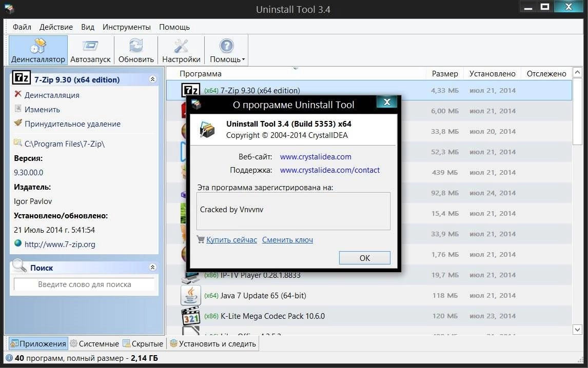Select K-Lite Mega Codec Pack 10.6.0 row
The image size is (588, 368).
369,316
